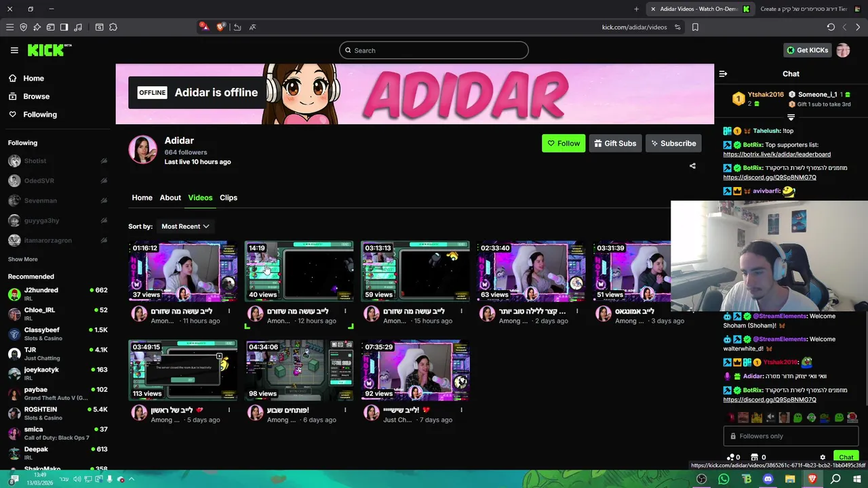868x488 pixels.
Task: Open the user profile avatar menu
Action: pyautogui.click(x=843, y=50)
